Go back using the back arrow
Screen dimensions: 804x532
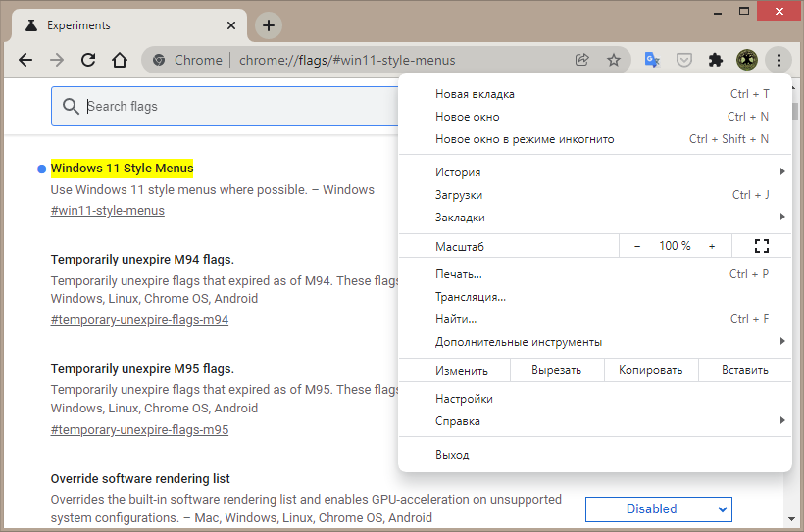point(25,60)
